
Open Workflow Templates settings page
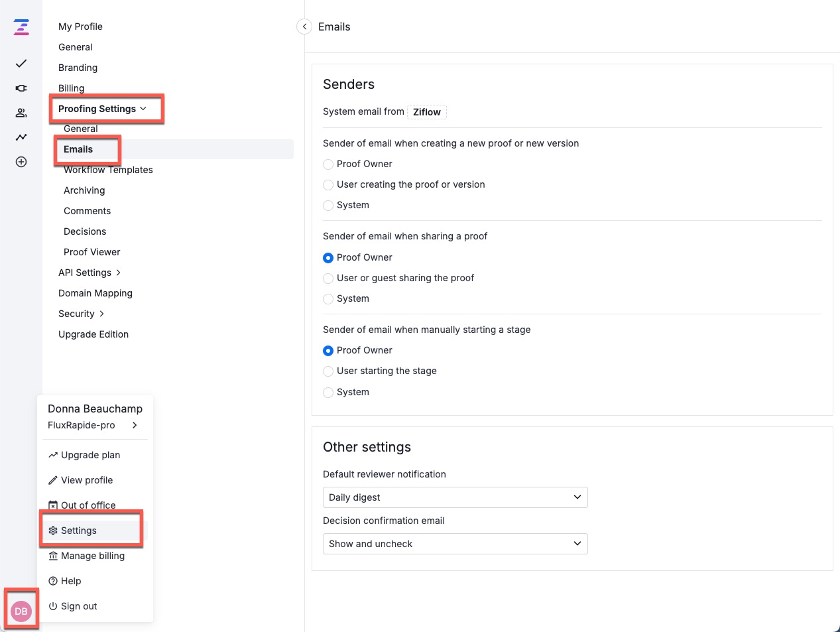108,170
